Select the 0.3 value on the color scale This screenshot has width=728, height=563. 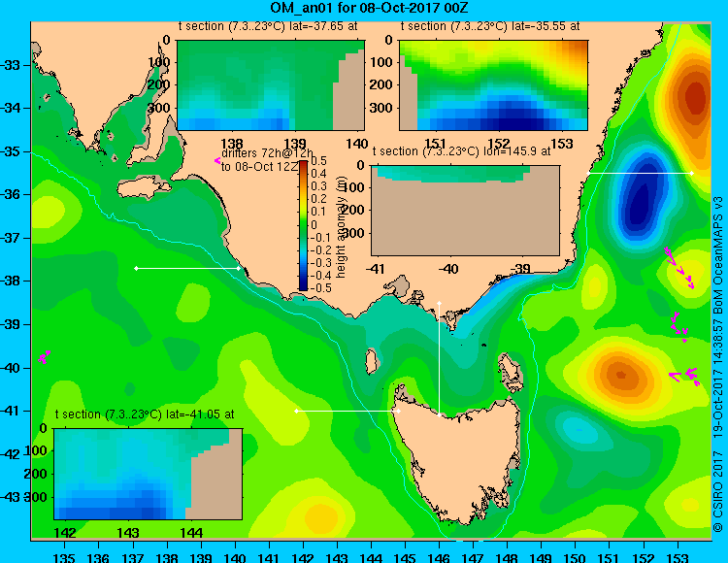pyautogui.click(x=318, y=186)
